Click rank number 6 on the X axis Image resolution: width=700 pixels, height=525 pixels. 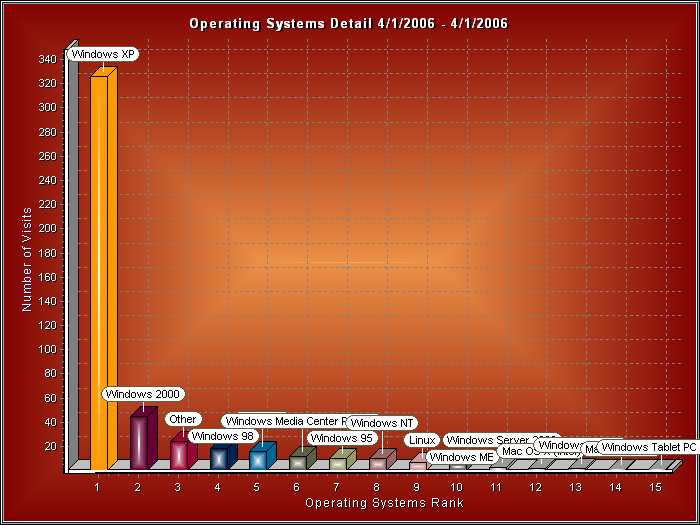[x=297, y=487]
